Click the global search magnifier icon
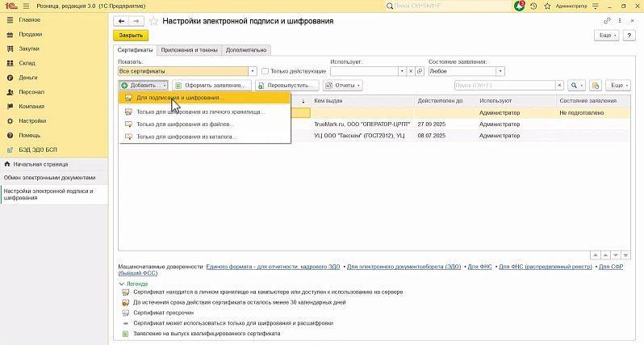This screenshot has height=345, width=644. coord(390,6)
